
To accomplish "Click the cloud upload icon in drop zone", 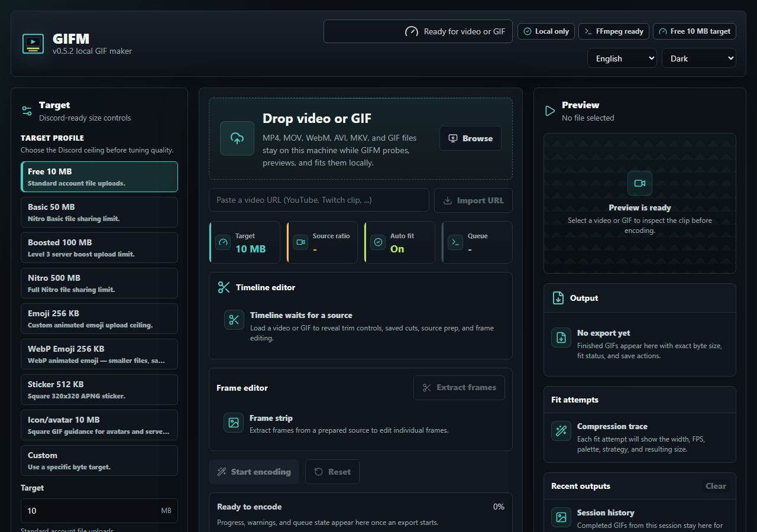I will pos(237,138).
